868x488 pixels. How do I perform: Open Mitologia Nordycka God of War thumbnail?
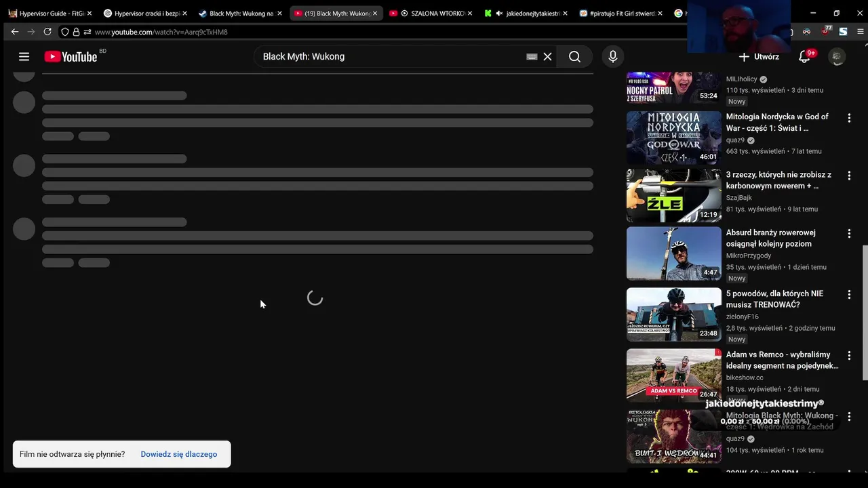point(673,138)
